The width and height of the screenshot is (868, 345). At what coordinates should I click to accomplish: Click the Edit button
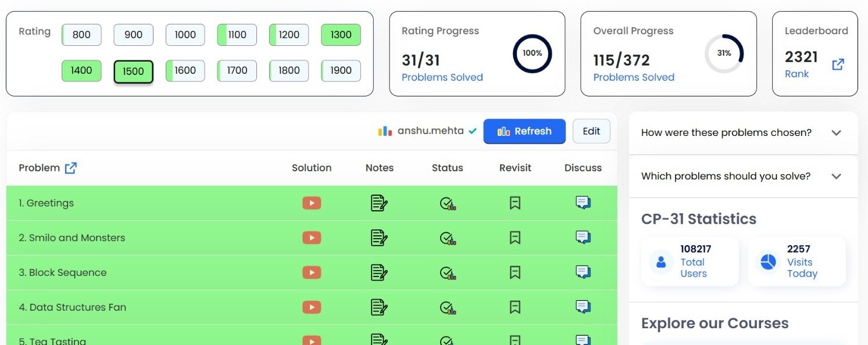[591, 131]
